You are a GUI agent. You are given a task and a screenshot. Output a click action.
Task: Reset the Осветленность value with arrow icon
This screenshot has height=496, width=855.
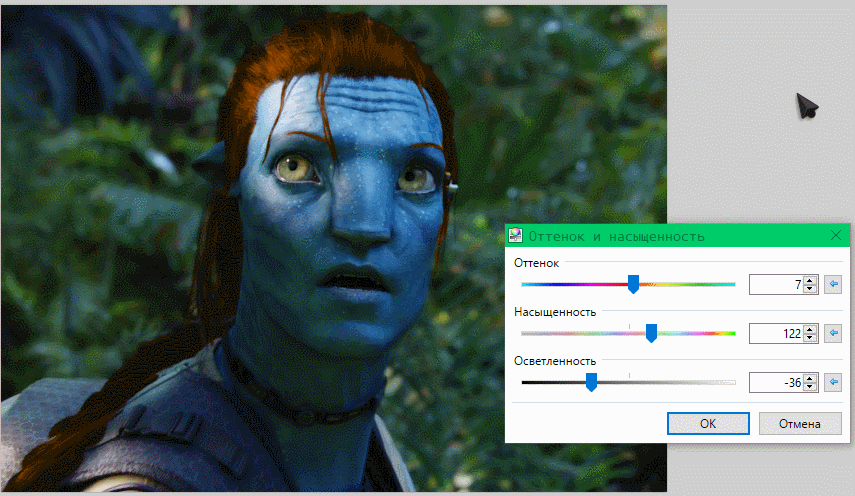835,382
